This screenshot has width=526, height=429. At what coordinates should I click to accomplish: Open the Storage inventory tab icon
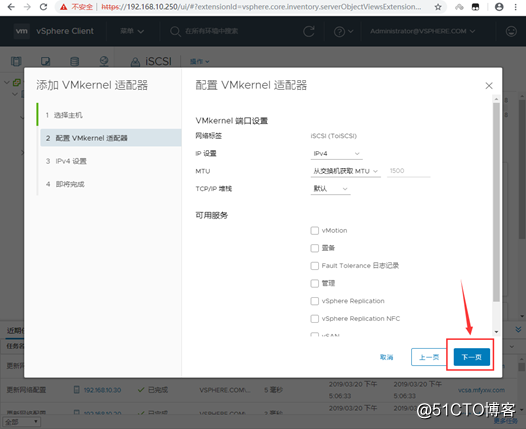74,61
